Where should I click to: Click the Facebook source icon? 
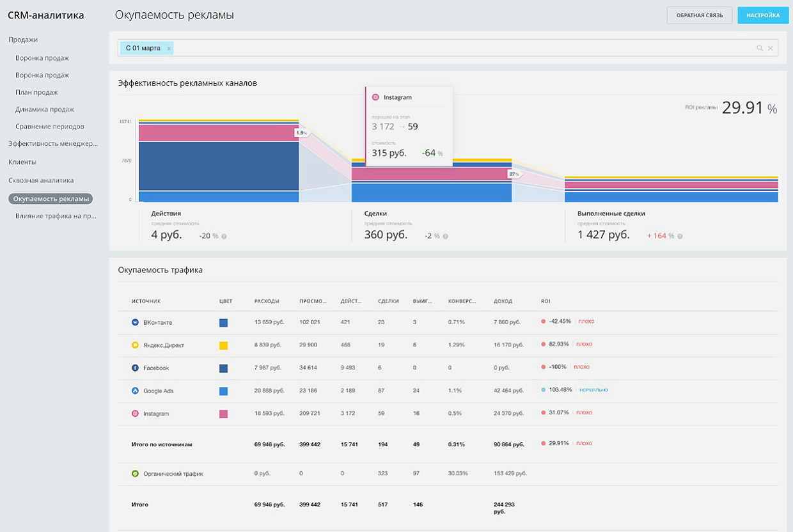tap(135, 368)
